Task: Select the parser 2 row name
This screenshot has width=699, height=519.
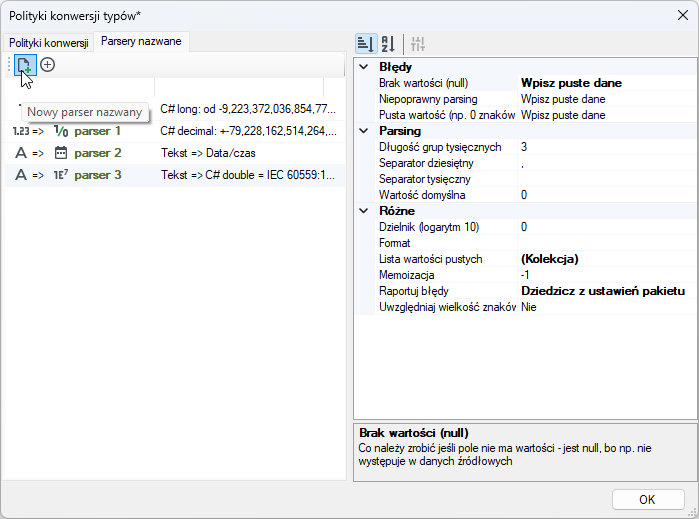Action: pos(98,153)
